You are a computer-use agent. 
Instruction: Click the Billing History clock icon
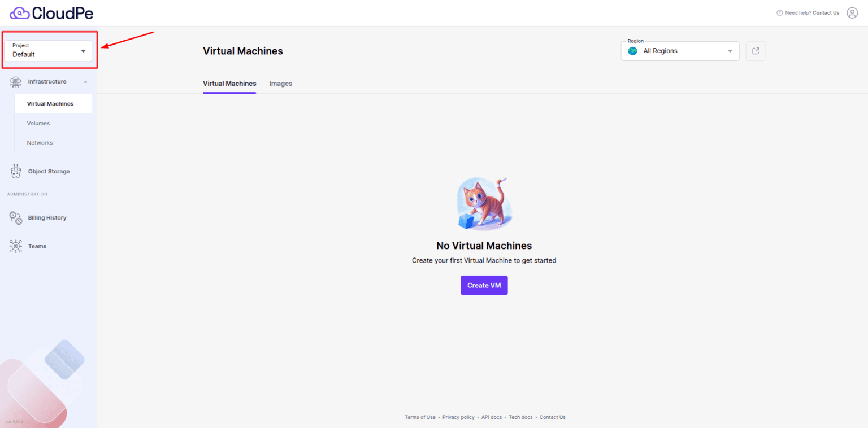click(16, 218)
